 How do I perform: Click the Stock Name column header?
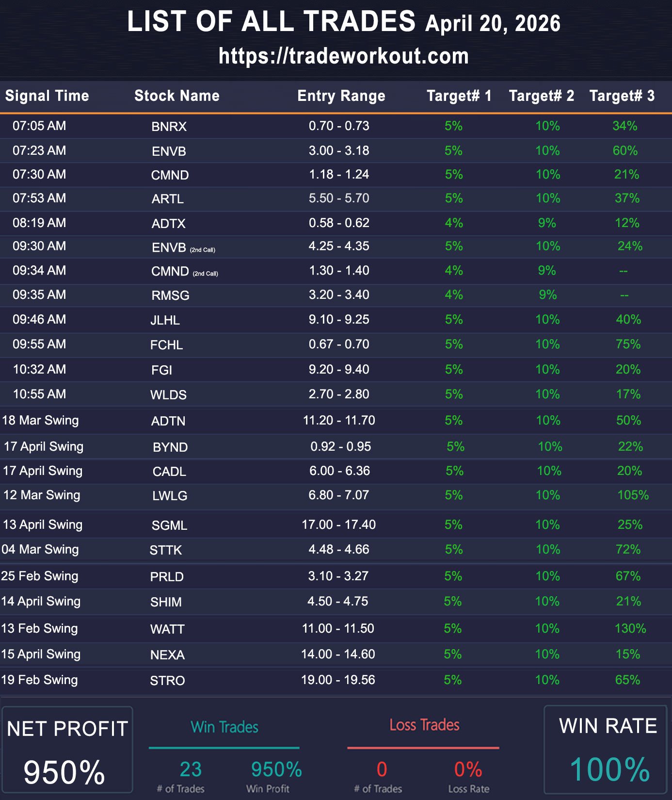[176, 96]
